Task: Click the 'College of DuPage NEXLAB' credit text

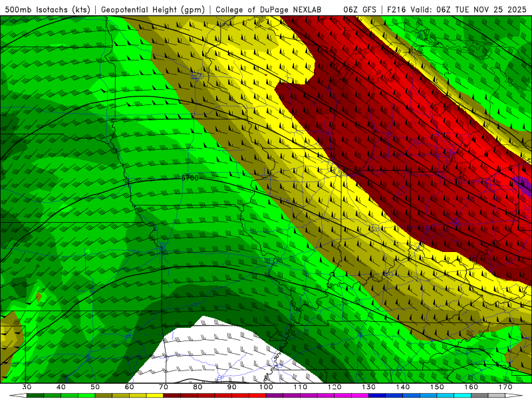Action: (x=268, y=9)
